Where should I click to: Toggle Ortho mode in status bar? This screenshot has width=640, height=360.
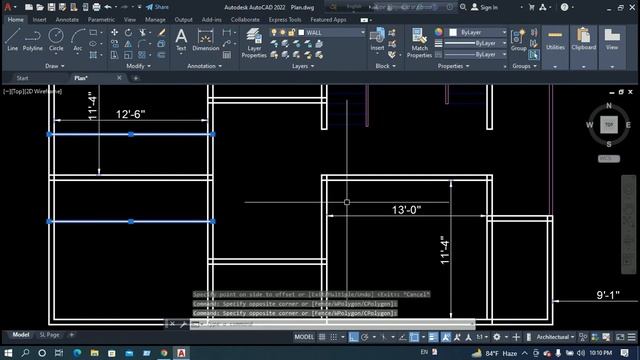(x=353, y=337)
